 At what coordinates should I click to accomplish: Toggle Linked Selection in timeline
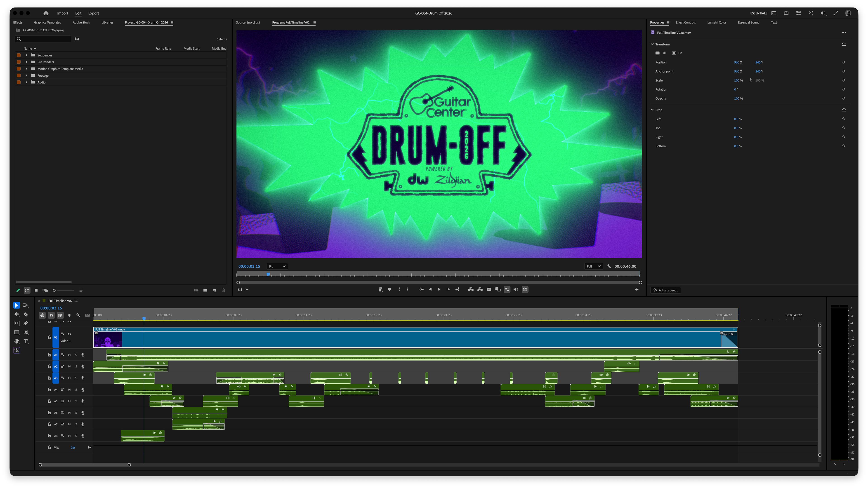point(60,316)
